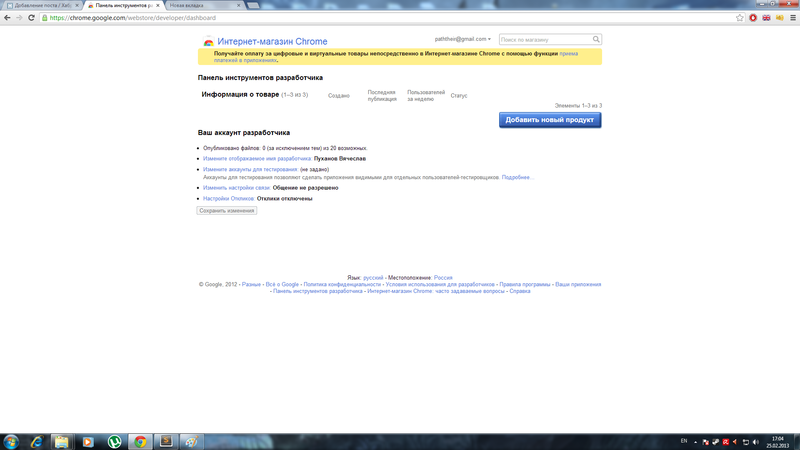Open the Paint icon on the taskbar

tap(191, 441)
